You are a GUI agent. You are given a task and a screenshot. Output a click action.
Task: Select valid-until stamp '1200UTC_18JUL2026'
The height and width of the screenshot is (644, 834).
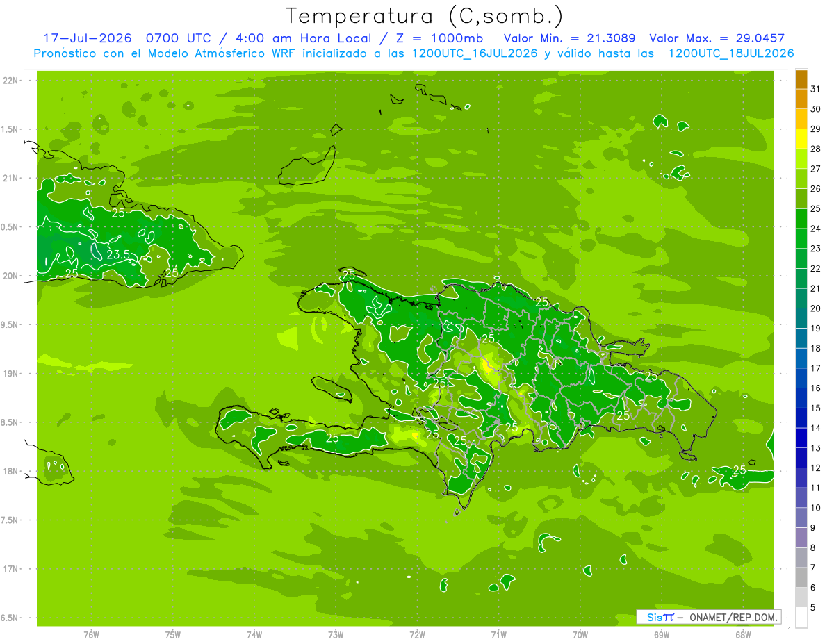(731, 53)
